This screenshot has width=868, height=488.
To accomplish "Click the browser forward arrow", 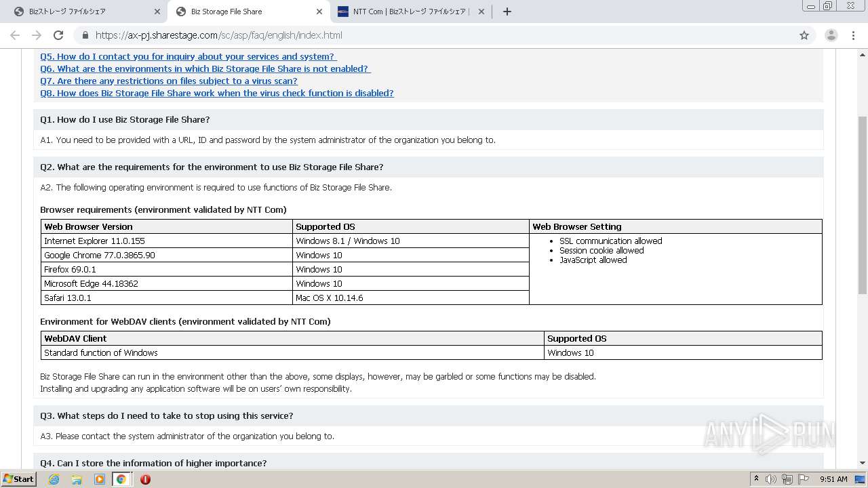I will (37, 35).
